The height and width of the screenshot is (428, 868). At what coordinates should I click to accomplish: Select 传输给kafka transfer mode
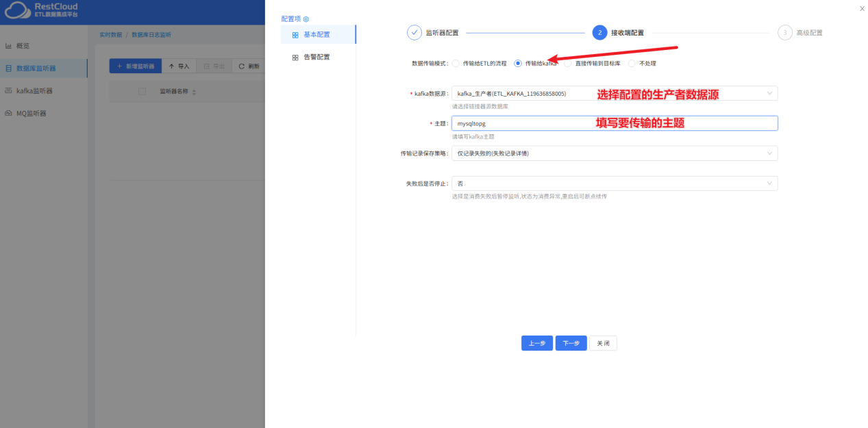click(518, 63)
